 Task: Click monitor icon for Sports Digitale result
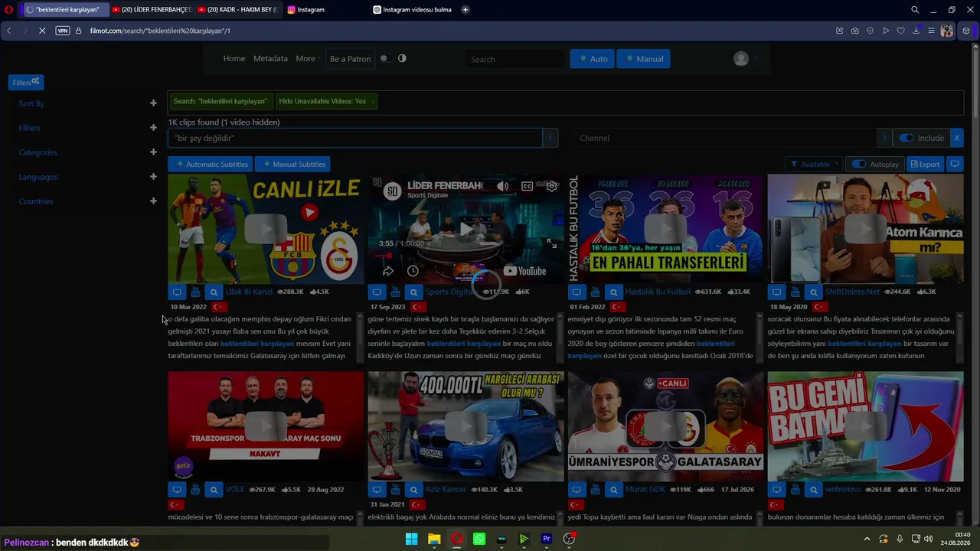[377, 292]
